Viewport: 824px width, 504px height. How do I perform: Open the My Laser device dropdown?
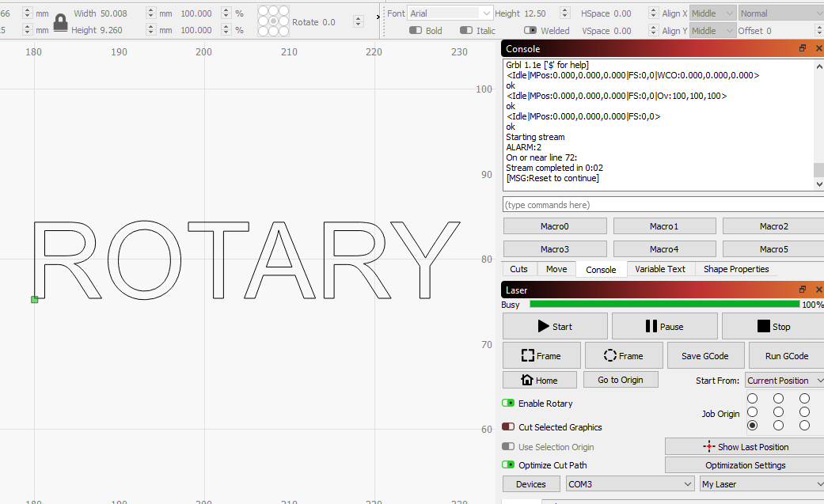(x=762, y=484)
